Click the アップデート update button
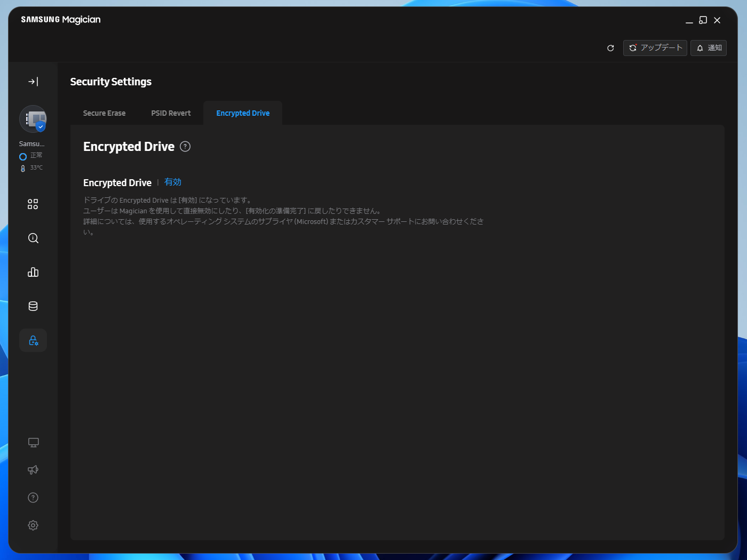Image resolution: width=747 pixels, height=560 pixels. [x=655, y=48]
